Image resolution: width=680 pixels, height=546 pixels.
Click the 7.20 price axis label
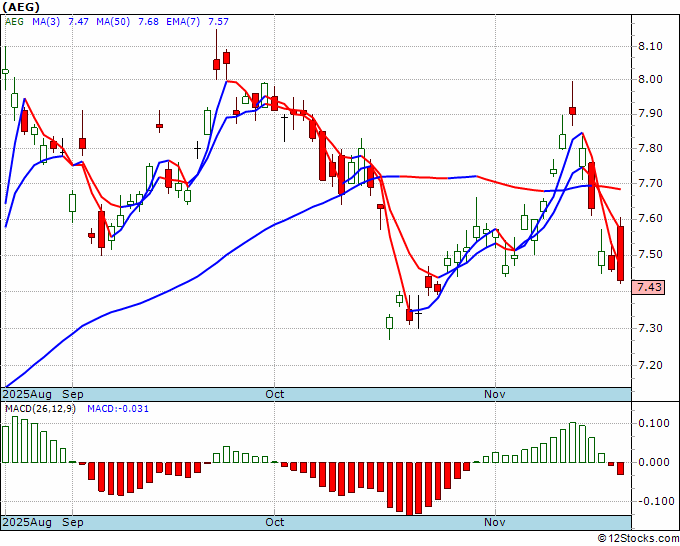[651, 365]
